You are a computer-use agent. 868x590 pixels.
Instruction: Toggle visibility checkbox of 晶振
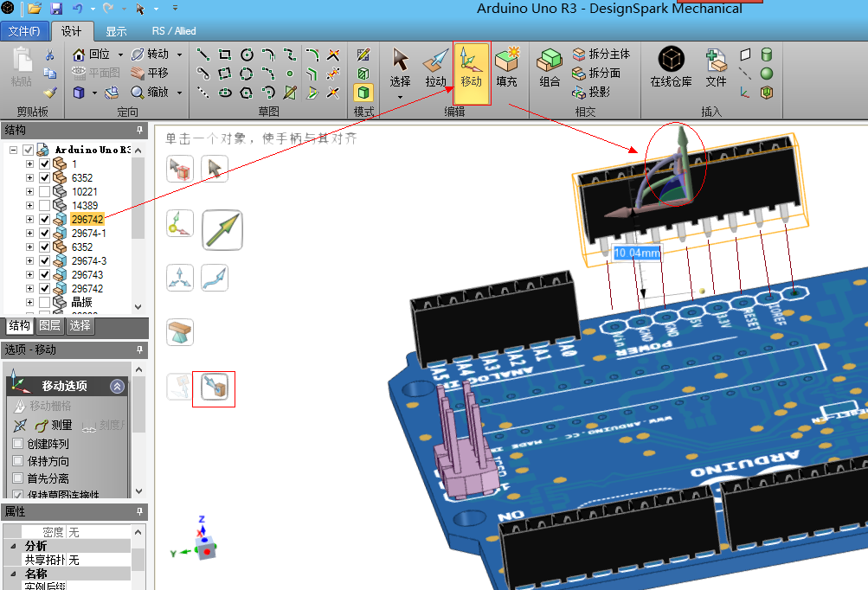pos(45,302)
